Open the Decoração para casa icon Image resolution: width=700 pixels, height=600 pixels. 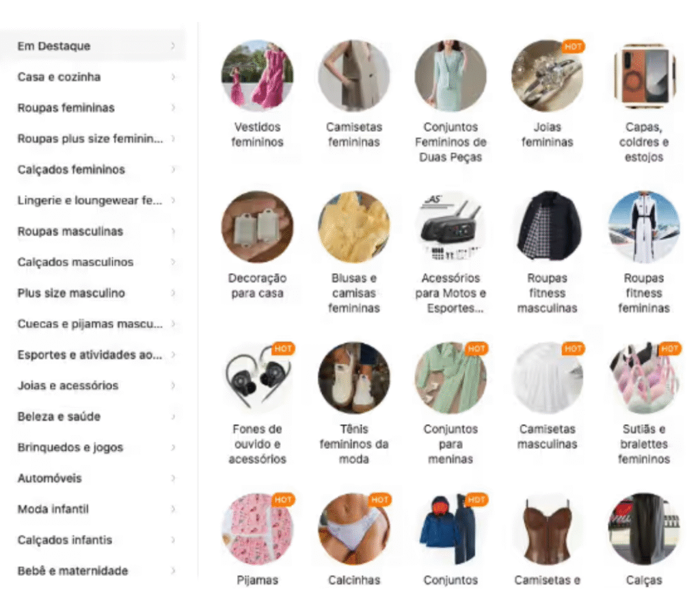pyautogui.click(x=257, y=226)
